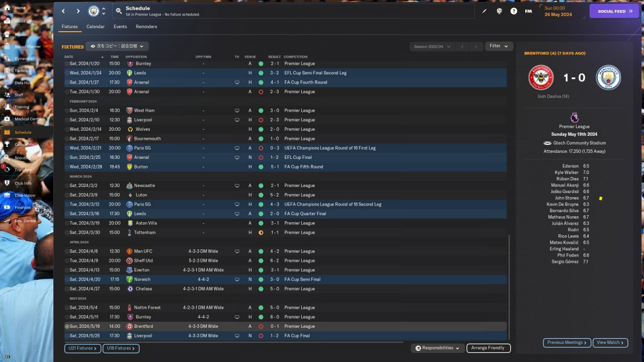Click the Manchester City club badge in header
Viewport: 644px width, 362px height.
[94, 11]
